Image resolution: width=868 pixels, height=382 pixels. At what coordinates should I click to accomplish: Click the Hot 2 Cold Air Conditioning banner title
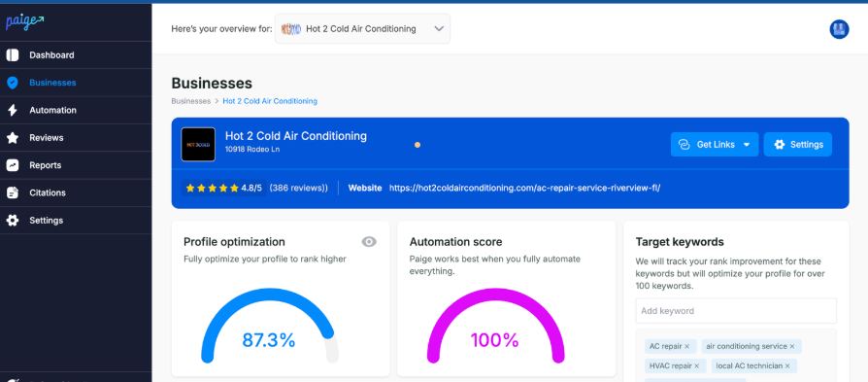point(295,135)
